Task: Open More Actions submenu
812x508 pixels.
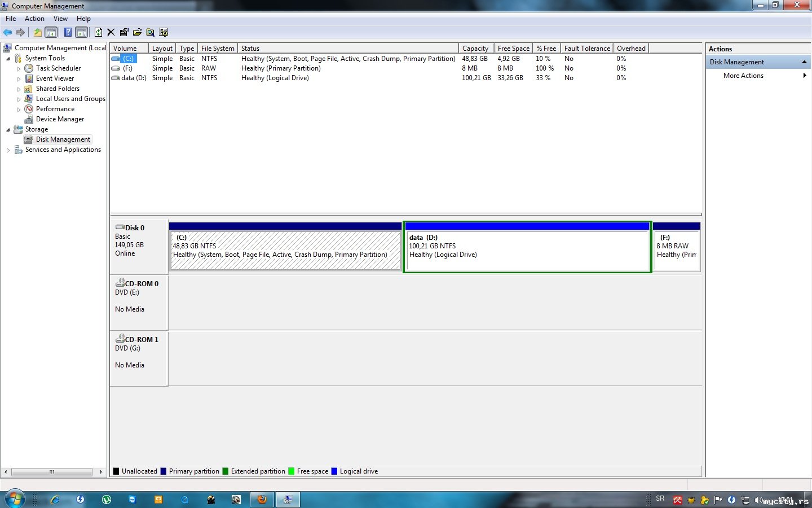Action: [x=758, y=76]
